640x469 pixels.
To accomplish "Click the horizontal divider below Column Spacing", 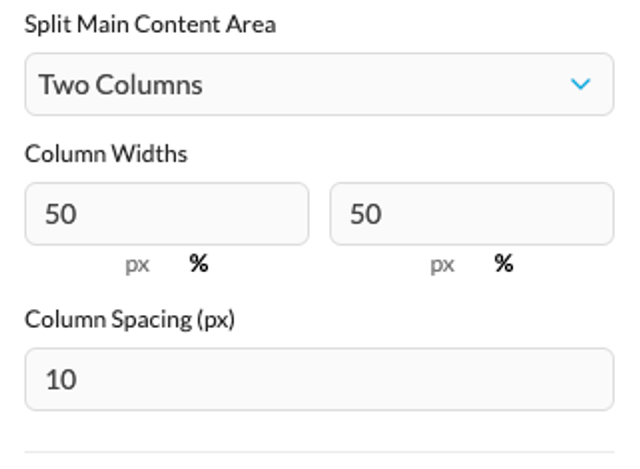I will (x=319, y=452).
